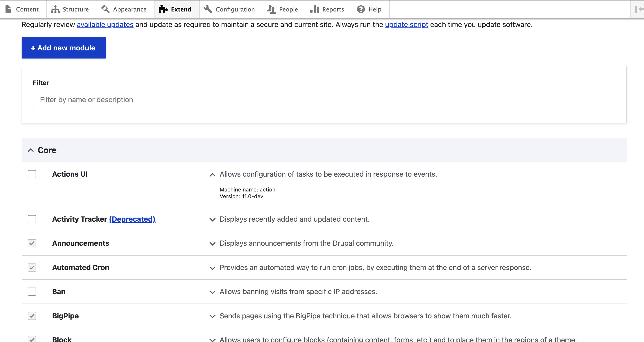
Task: Click the Core section heading
Action: [47, 150]
